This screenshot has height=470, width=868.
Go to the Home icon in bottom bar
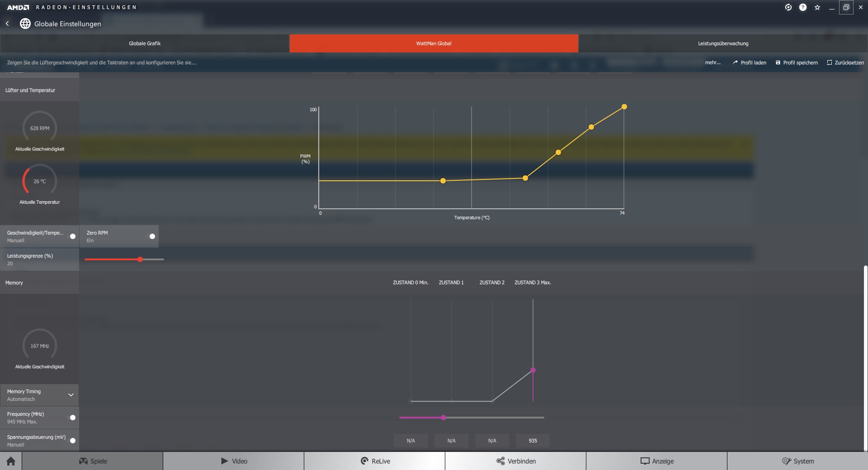(x=11, y=461)
